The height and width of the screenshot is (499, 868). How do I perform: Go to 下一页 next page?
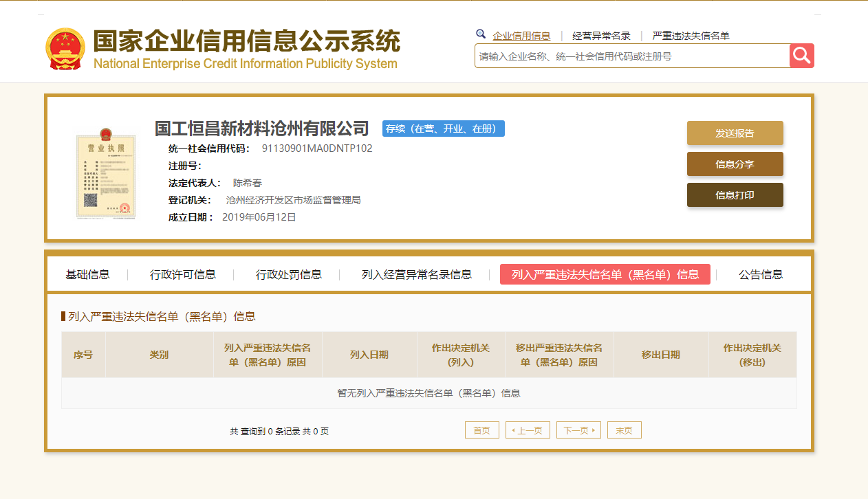579,430
